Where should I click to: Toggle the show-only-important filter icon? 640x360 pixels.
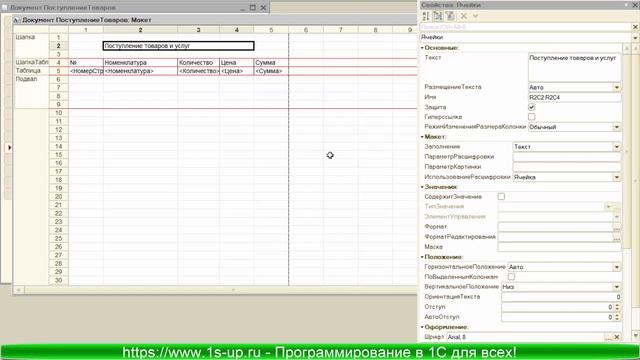[x=450, y=16]
